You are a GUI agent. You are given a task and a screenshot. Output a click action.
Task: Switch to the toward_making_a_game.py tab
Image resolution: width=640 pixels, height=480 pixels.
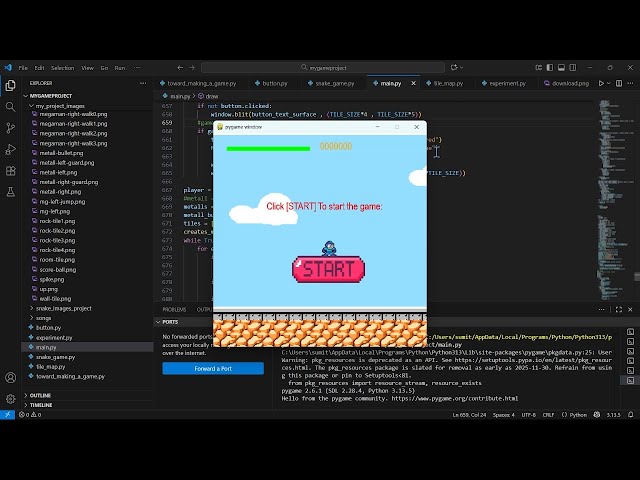point(198,83)
